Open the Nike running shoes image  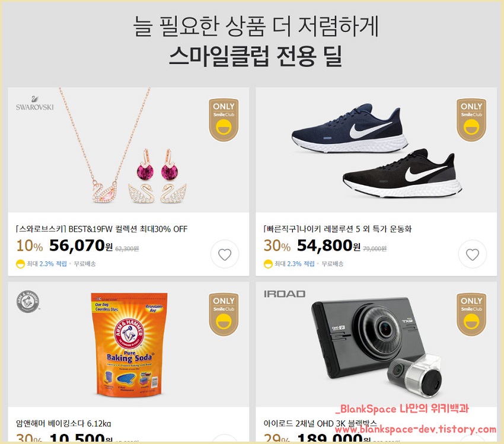(376, 150)
